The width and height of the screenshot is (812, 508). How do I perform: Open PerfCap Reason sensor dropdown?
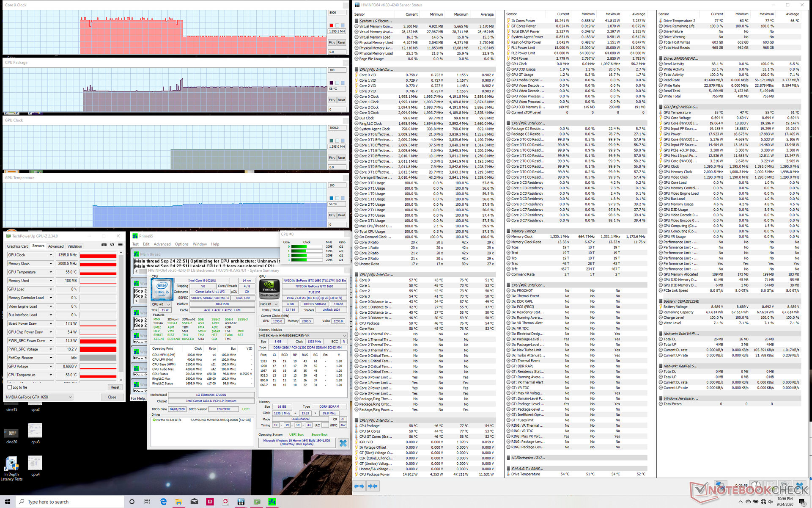click(51, 358)
